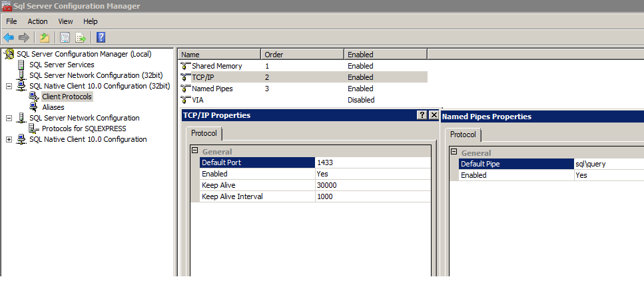Click the Named Pipes protocol icon

pos(186,89)
